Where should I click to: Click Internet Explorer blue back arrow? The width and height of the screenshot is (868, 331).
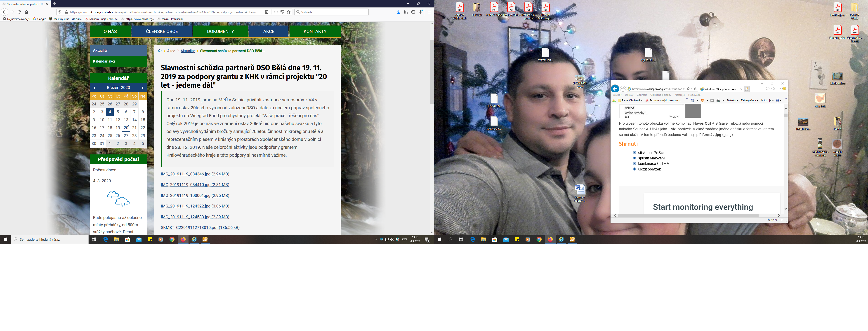[x=615, y=89]
